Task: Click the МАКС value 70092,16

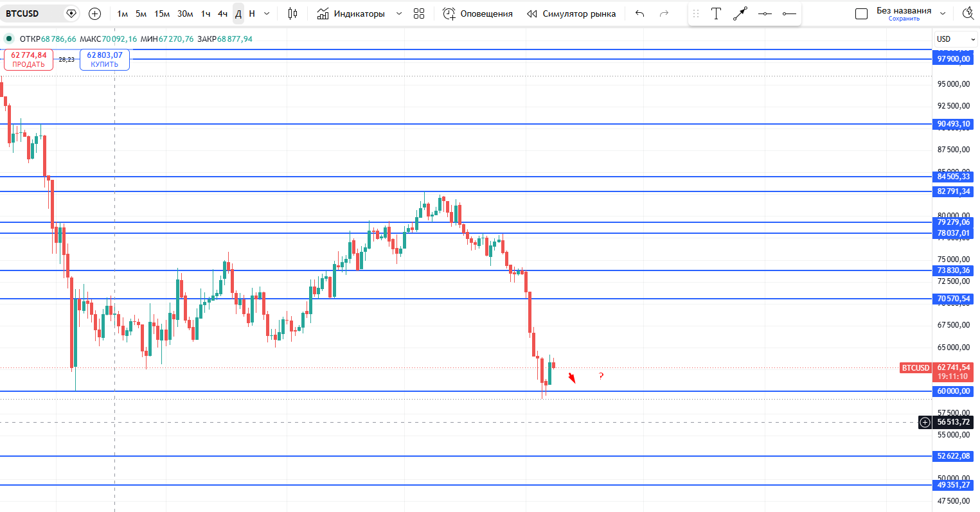Action: (120, 39)
